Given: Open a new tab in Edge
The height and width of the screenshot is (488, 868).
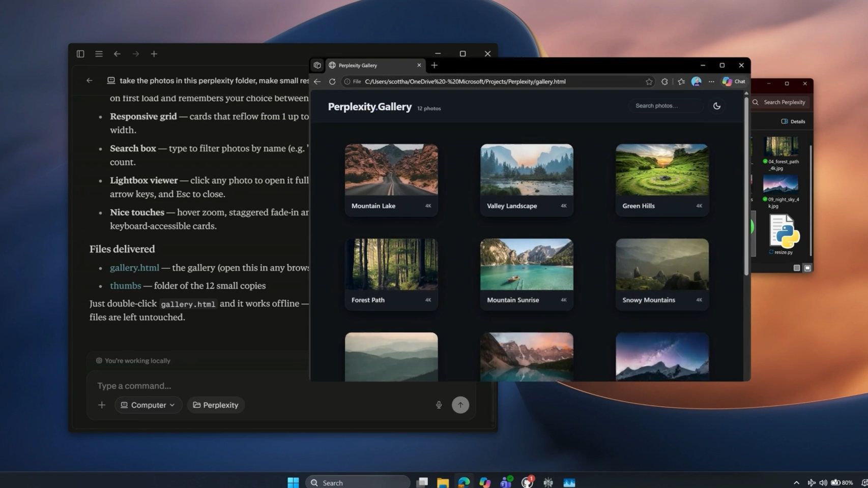Looking at the screenshot, I should pyautogui.click(x=434, y=65).
